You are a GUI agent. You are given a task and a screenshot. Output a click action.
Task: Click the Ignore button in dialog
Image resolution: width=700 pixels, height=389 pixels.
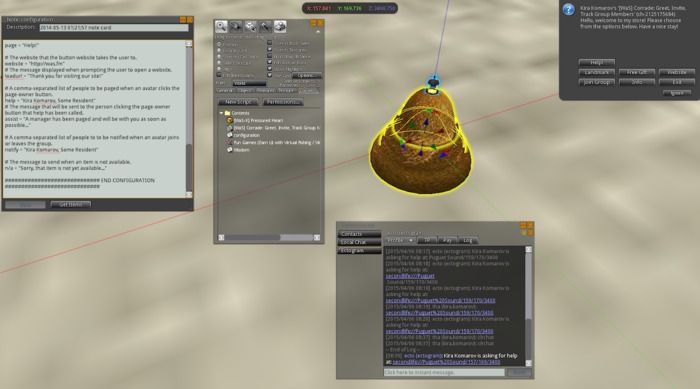(x=677, y=93)
